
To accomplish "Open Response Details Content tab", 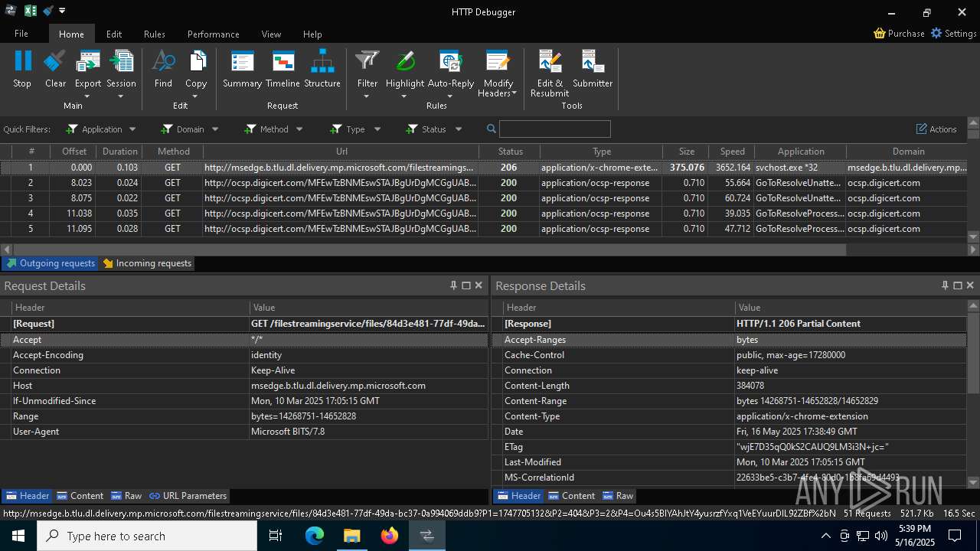I will coord(572,496).
